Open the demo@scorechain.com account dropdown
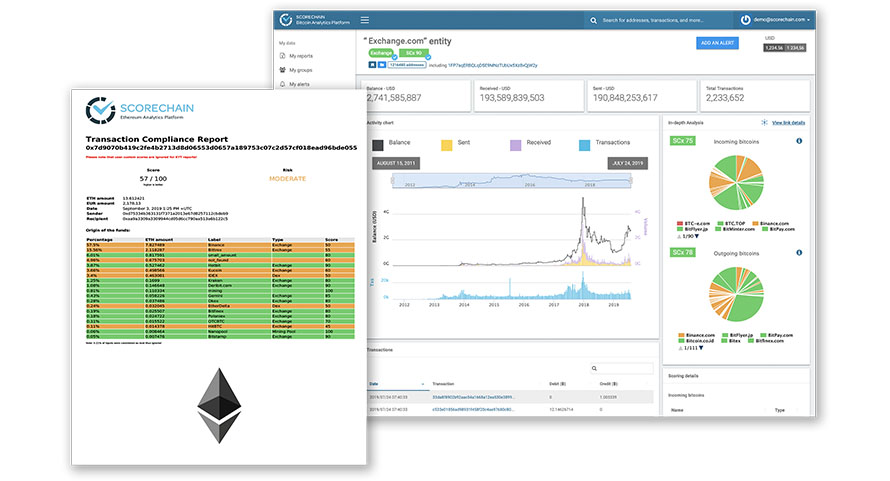The width and height of the screenshot is (890, 481). pos(778,20)
